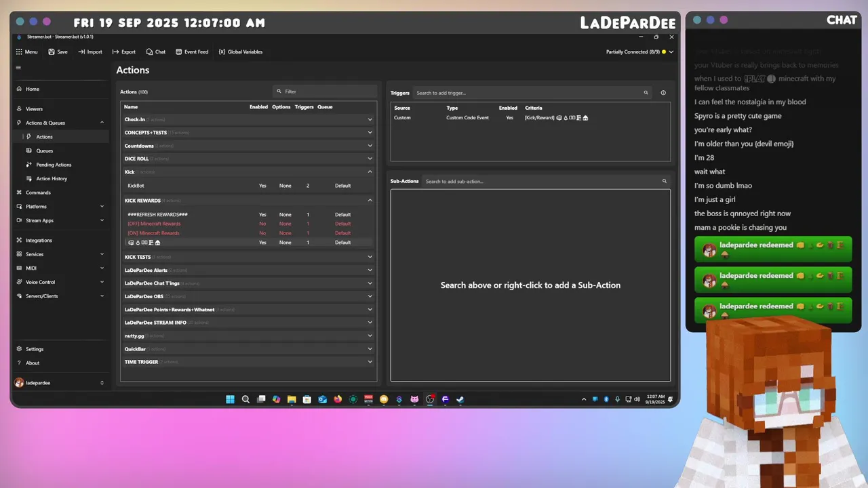Click the Triggers info circle icon
The image size is (868, 488).
pos(663,93)
